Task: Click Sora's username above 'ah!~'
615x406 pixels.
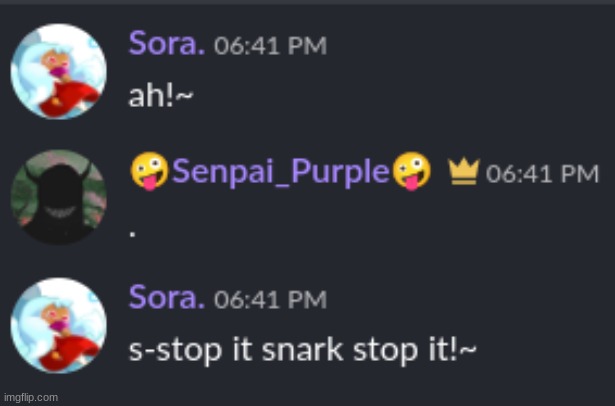Action: tap(167, 44)
